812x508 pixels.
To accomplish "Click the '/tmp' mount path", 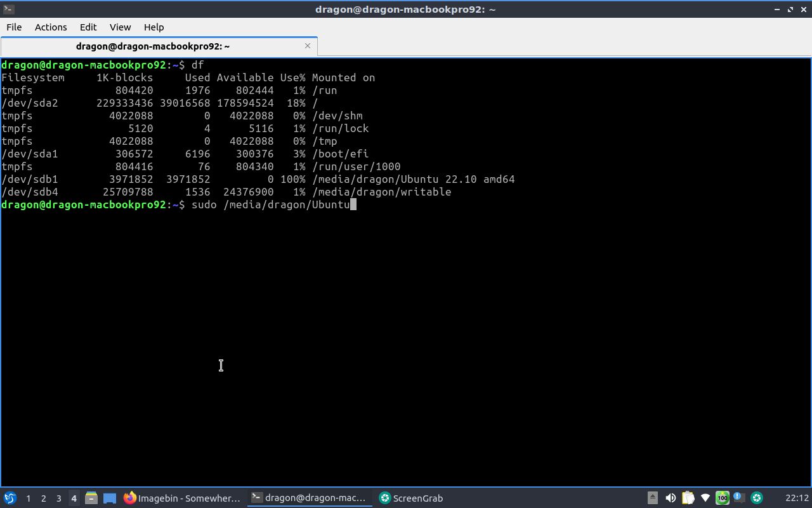I will 325,141.
